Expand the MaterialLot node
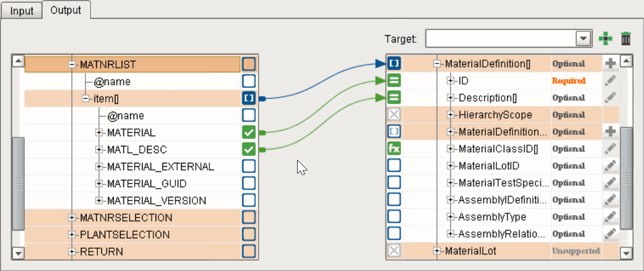Image resolution: width=644 pixels, height=271 pixels. pos(437,251)
